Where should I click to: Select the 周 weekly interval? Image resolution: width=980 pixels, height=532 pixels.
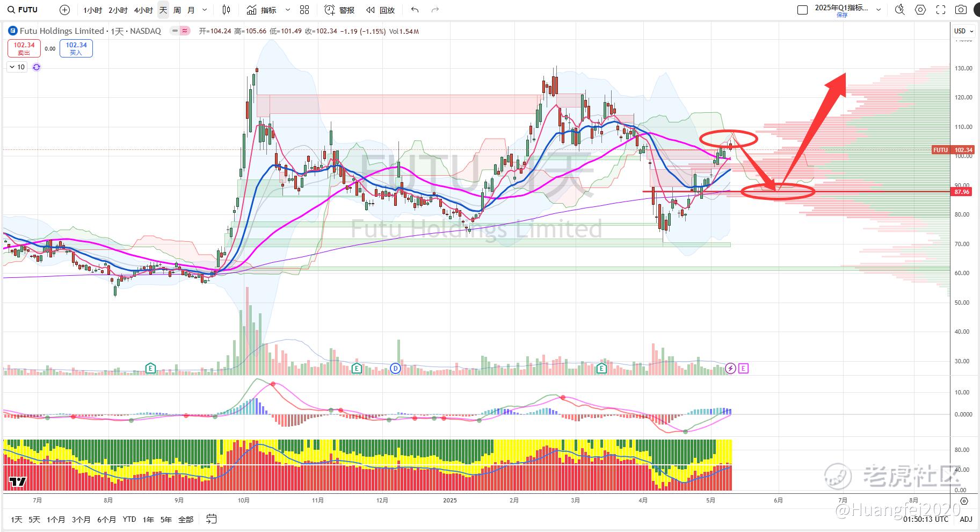coord(177,10)
